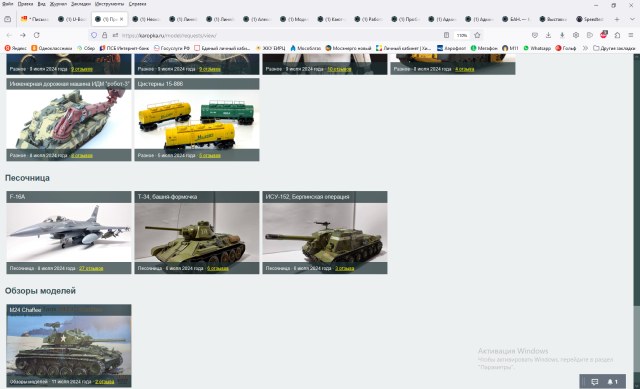Open the Журнал menu

pos(58,4)
